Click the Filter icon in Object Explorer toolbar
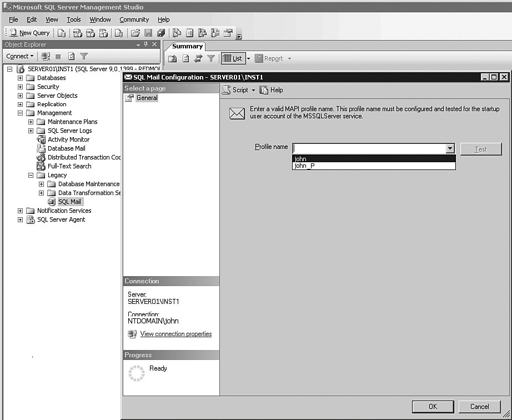The width and height of the screenshot is (512, 420). pos(84,56)
